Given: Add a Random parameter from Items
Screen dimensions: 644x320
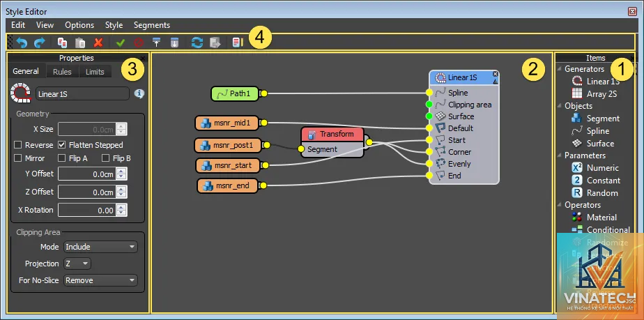Looking at the screenshot, I should pyautogui.click(x=595, y=192).
